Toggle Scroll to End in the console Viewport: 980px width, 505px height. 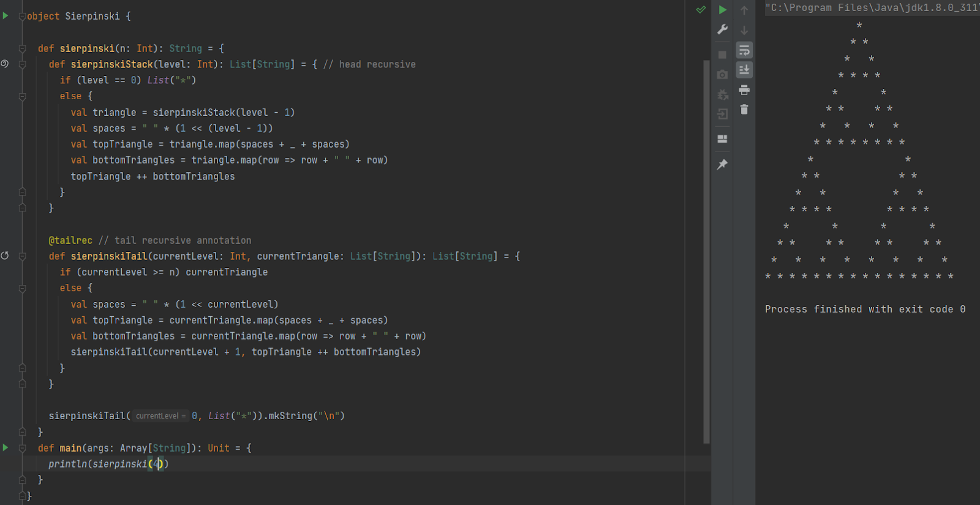coord(744,70)
